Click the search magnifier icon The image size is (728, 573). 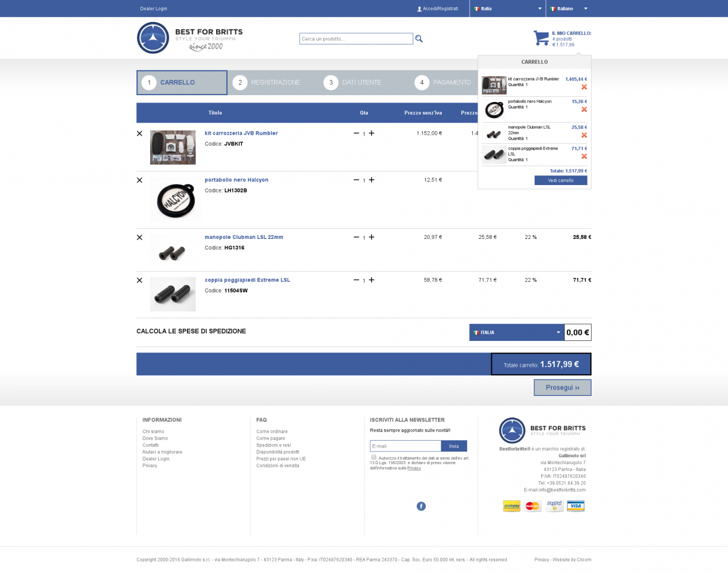[x=419, y=38]
